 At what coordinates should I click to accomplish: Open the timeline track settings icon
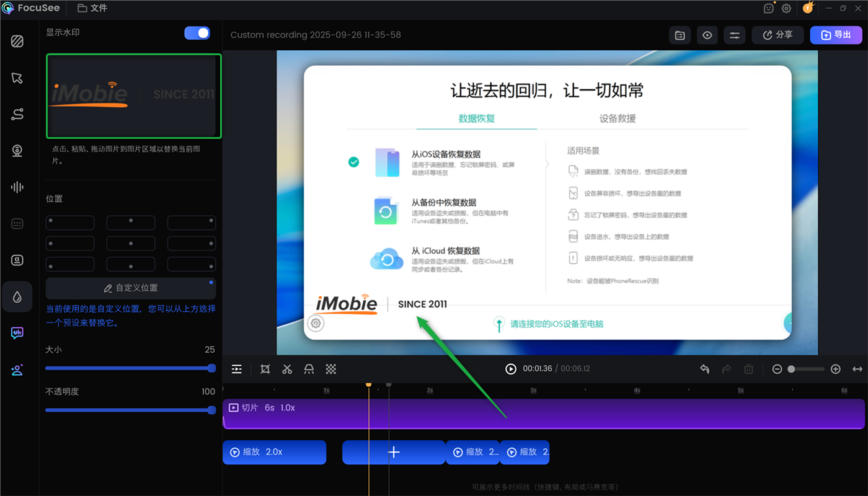tap(237, 369)
